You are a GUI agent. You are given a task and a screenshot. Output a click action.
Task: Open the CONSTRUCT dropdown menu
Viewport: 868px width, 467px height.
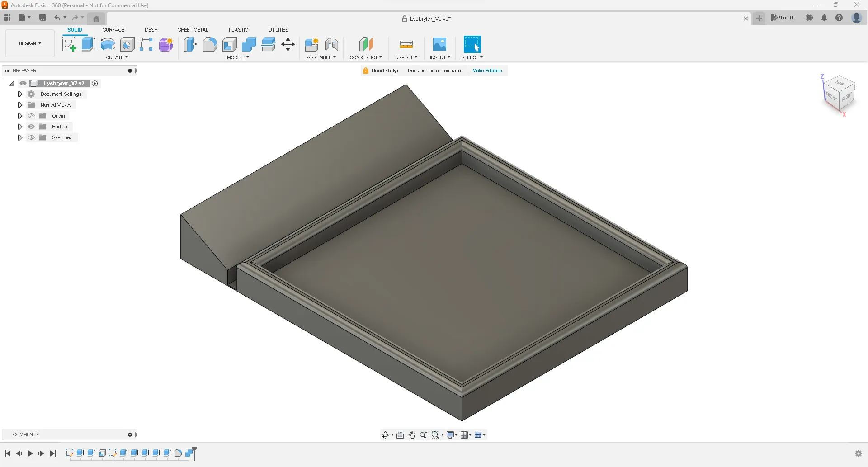click(x=366, y=57)
